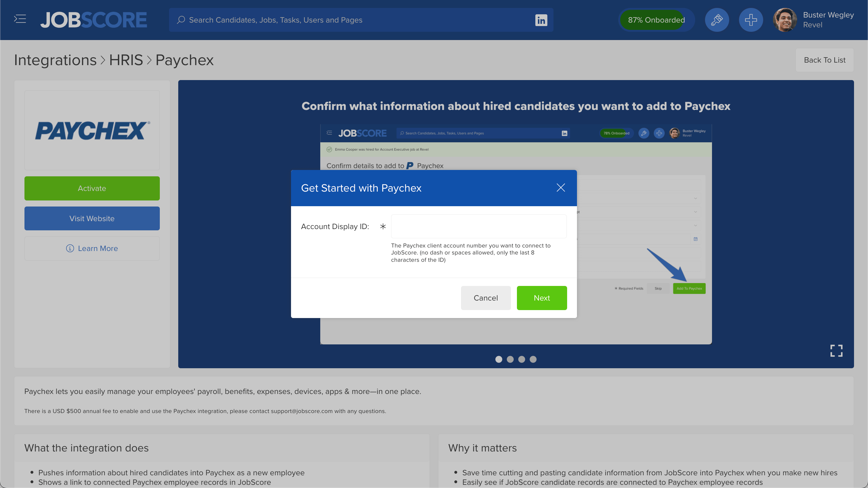Click the Account Display ID help text
The image size is (868, 488).
click(471, 253)
